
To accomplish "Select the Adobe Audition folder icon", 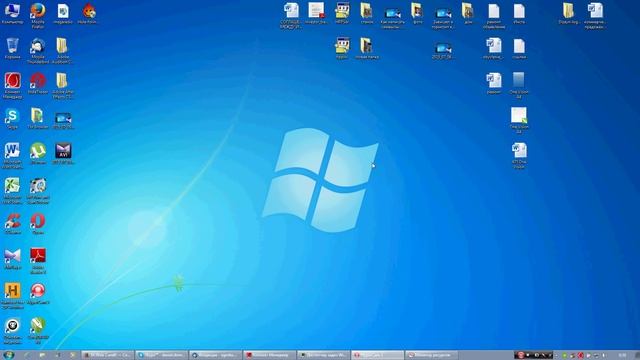I will (62, 46).
